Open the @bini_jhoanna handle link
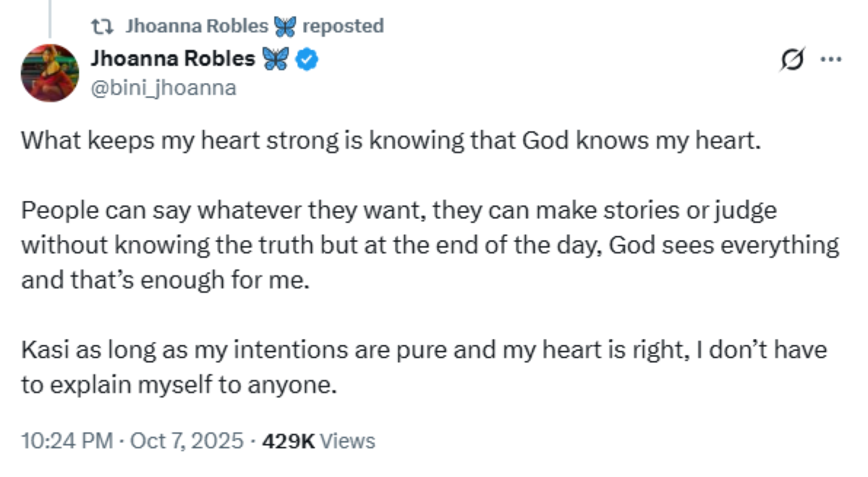The width and height of the screenshot is (868, 477). [163, 88]
